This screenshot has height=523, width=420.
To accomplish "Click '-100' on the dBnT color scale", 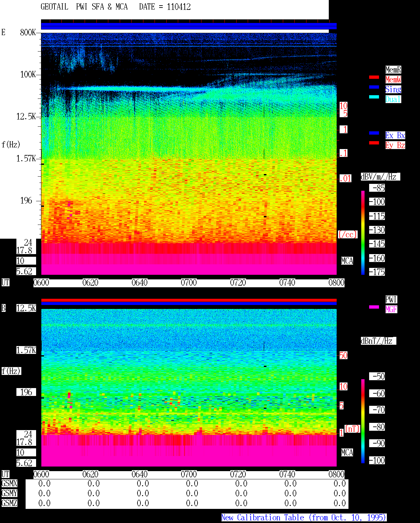I will tap(377, 460).
